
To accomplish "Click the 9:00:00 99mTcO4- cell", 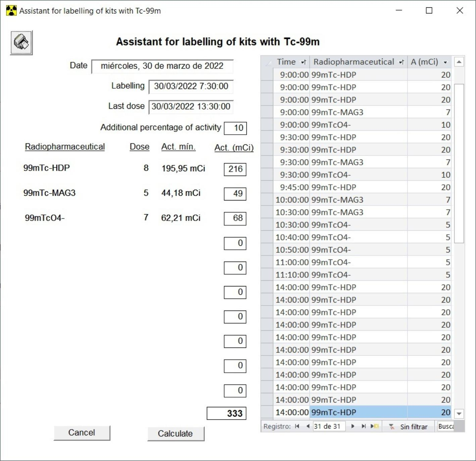I will [x=359, y=125].
